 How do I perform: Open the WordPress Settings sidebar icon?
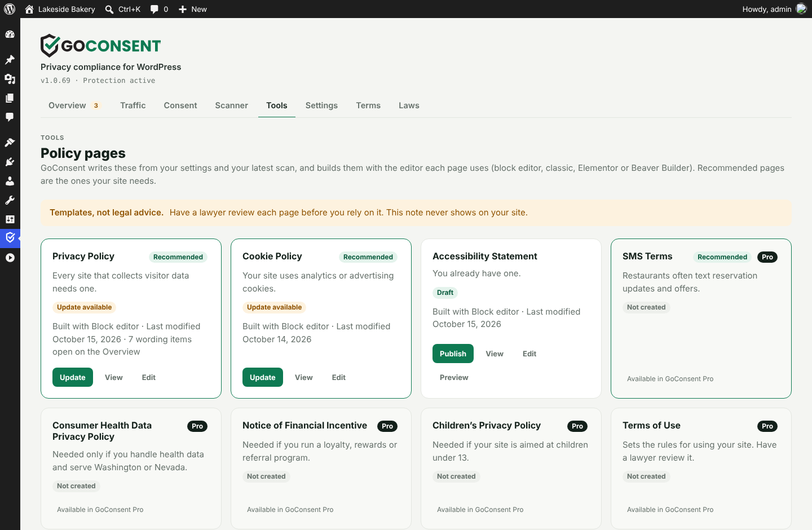click(10, 219)
